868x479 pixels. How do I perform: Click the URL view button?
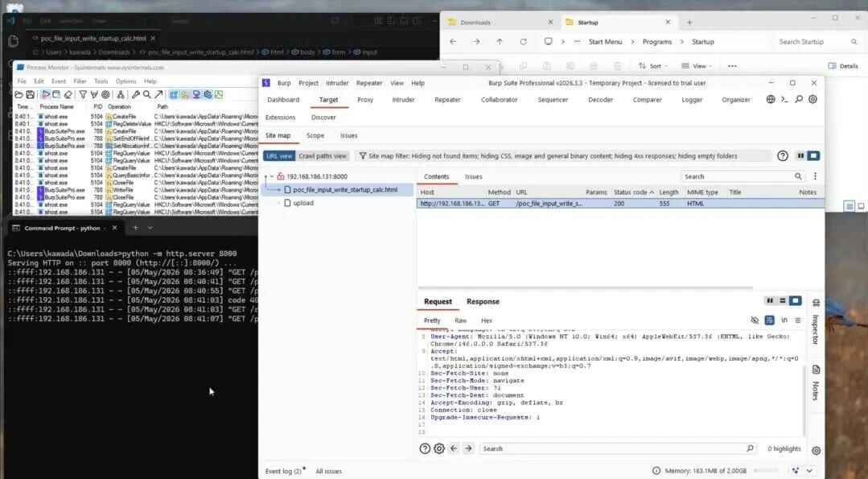click(x=279, y=156)
